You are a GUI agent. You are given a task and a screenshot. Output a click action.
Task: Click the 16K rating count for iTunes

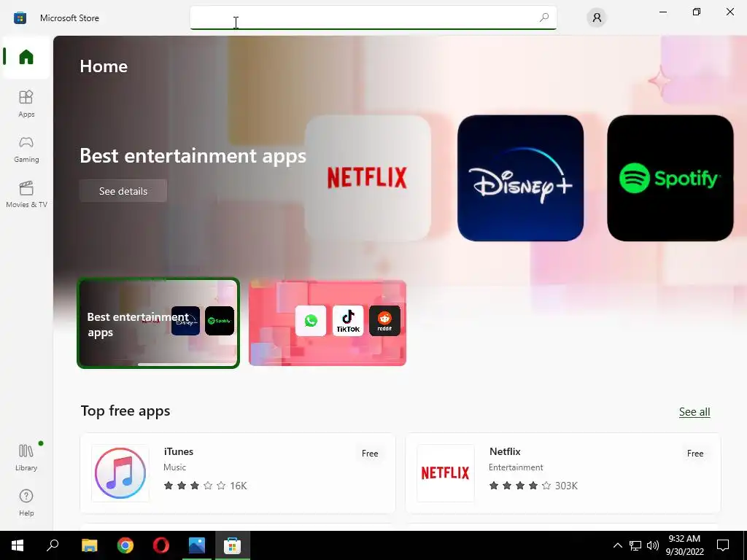pos(239,486)
